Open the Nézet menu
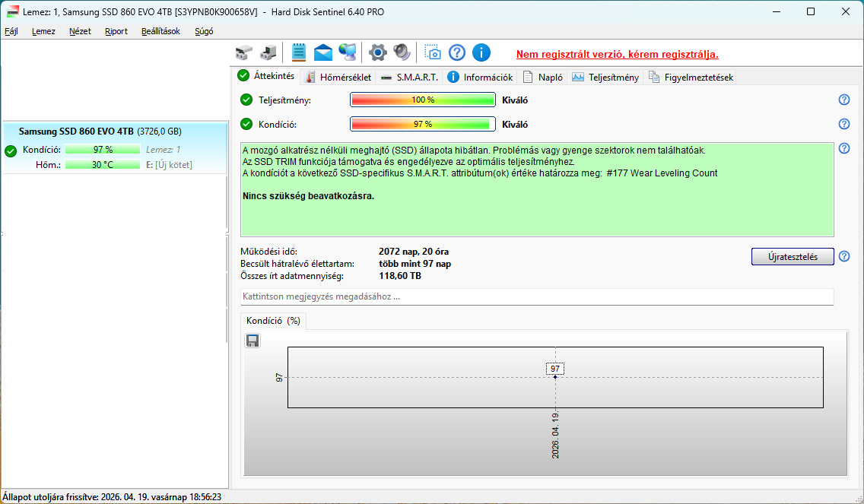Image resolution: width=864 pixels, height=504 pixels. coord(80,31)
